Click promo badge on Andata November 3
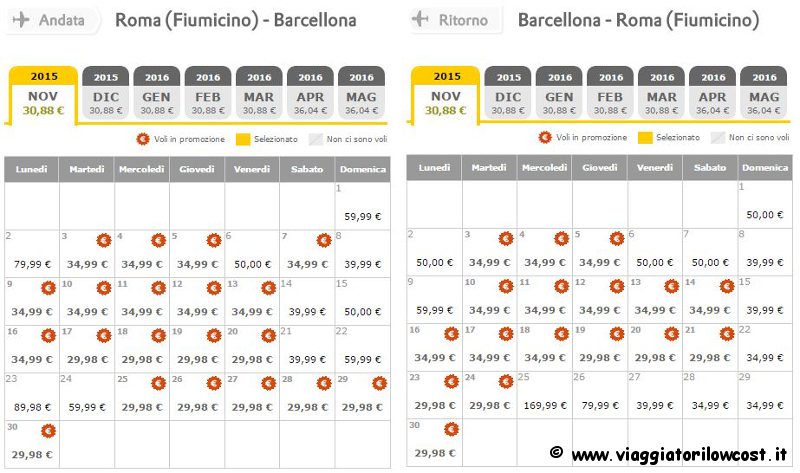 tap(104, 240)
